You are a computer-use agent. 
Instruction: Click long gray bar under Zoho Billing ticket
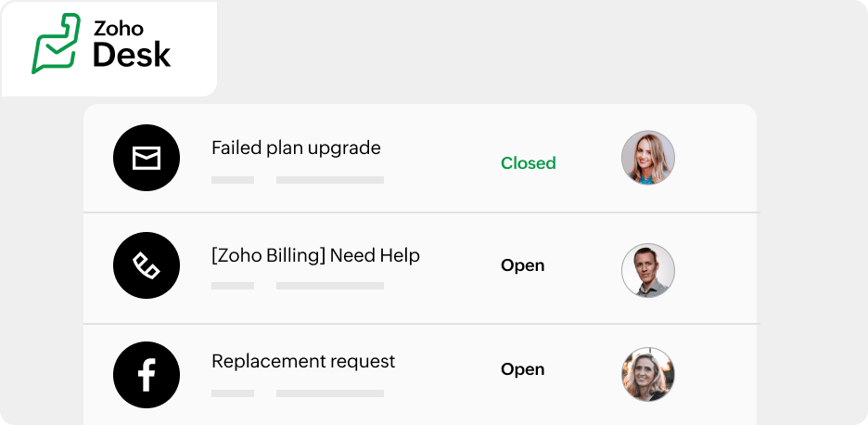coord(329,286)
